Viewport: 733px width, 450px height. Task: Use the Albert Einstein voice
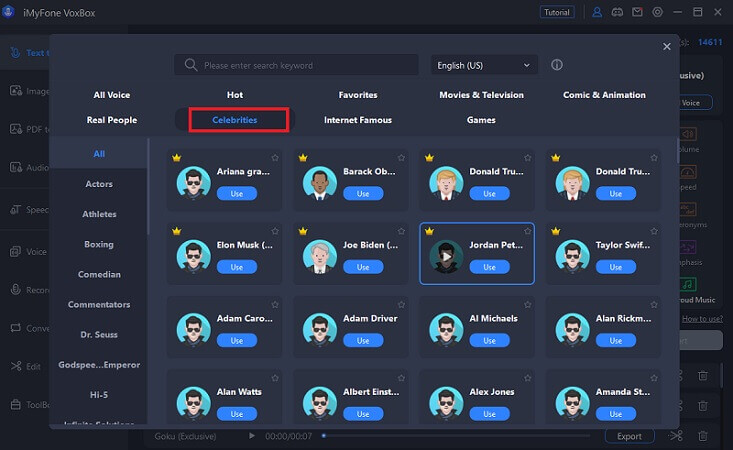click(x=363, y=414)
